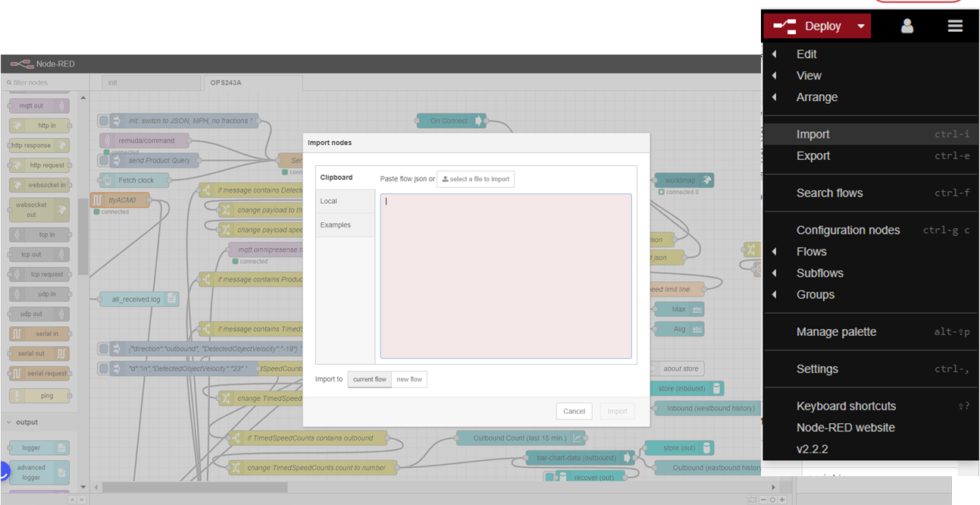Open Manage palette from menu

tap(870, 331)
